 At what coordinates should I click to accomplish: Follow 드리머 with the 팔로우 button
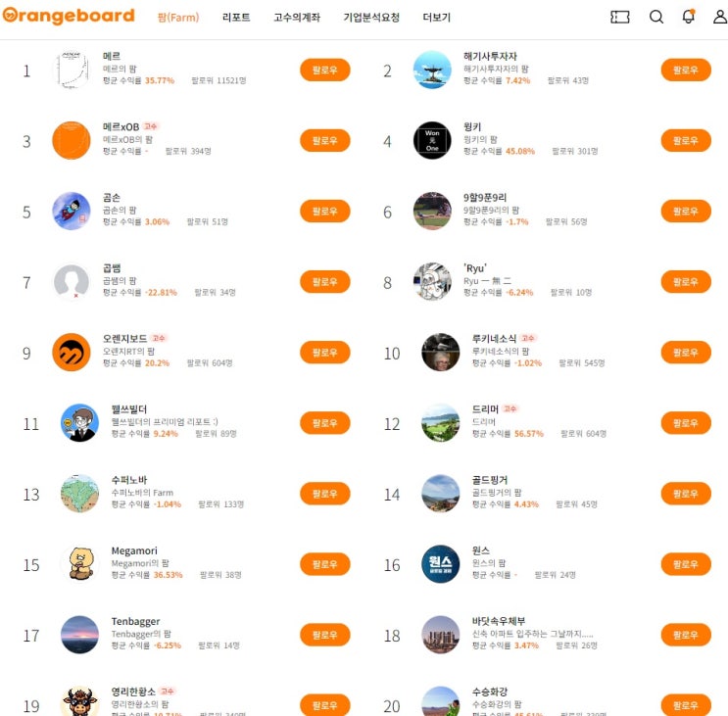[686, 423]
